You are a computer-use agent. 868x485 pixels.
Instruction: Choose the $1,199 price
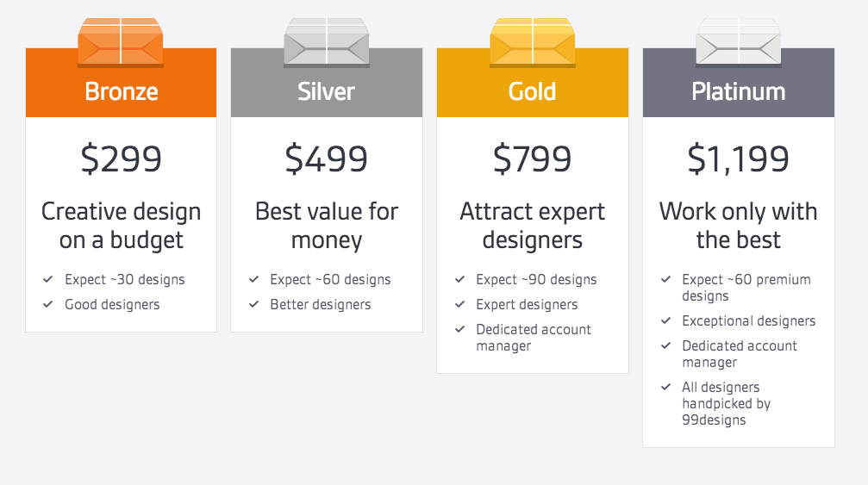[x=739, y=159]
